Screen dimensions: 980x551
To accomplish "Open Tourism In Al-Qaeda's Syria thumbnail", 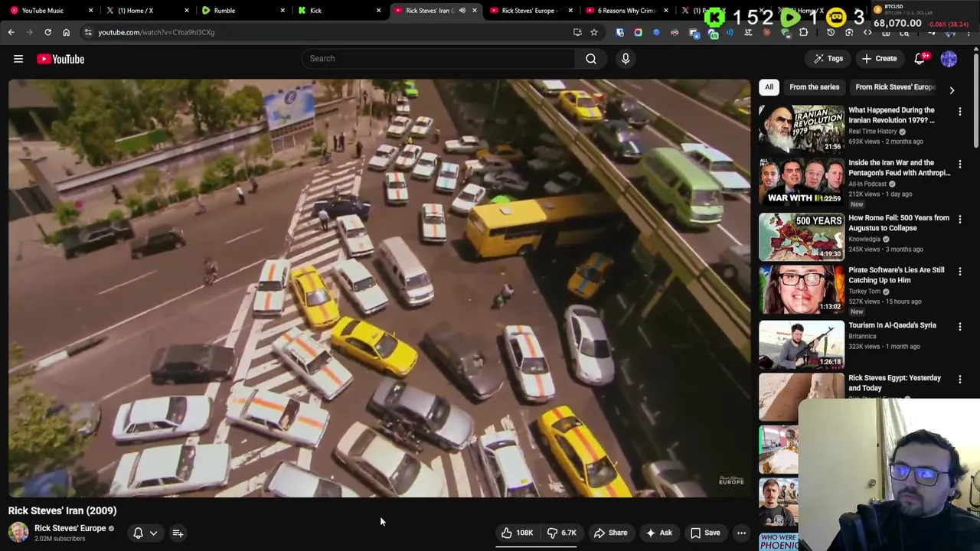I will click(x=802, y=344).
